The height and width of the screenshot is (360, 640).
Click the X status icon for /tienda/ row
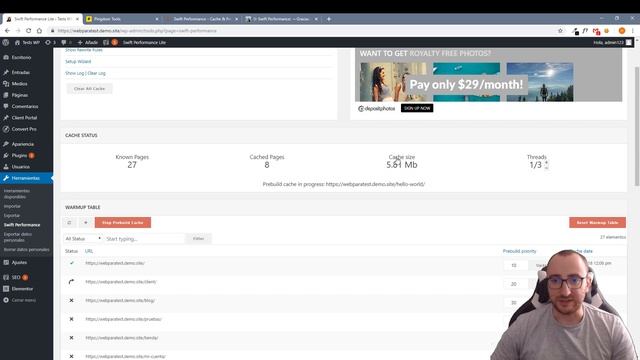coord(71,338)
